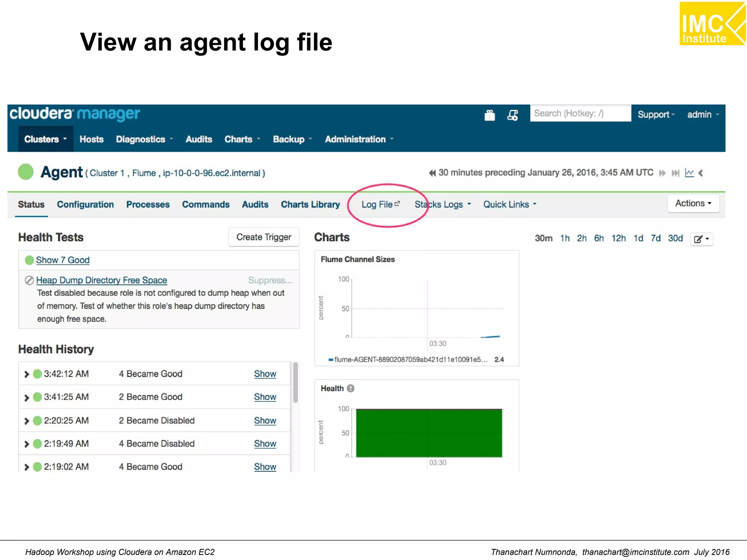This screenshot has width=747, height=560.
Task: Select the 1d chart time range
Action: coord(638,238)
